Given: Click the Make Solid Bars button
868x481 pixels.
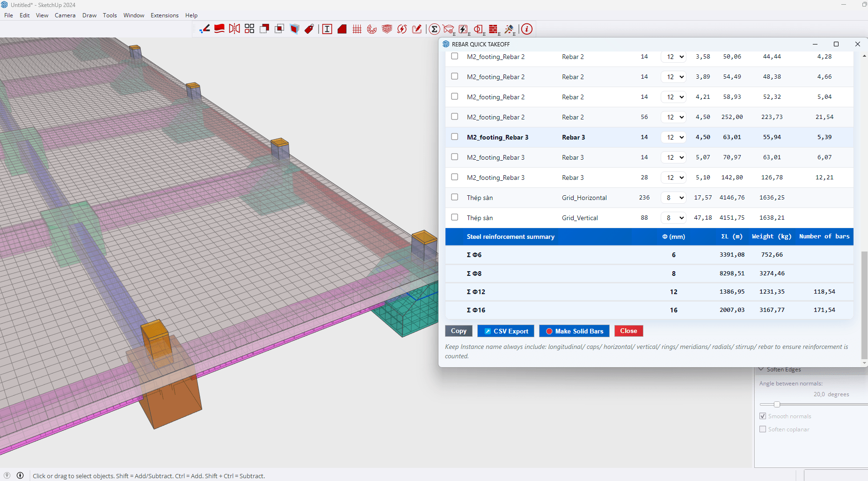Looking at the screenshot, I should pyautogui.click(x=574, y=331).
